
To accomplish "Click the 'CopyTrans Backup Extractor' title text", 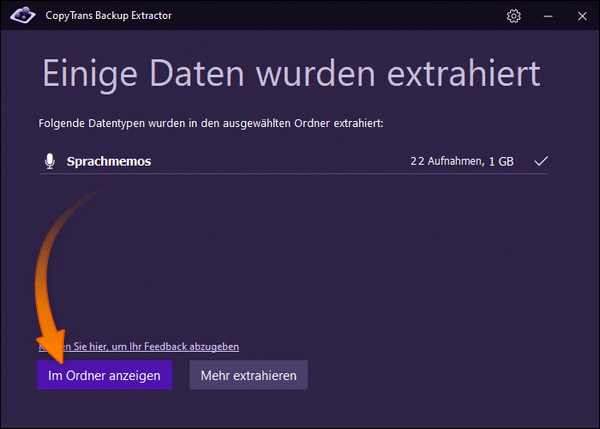I will [x=109, y=16].
